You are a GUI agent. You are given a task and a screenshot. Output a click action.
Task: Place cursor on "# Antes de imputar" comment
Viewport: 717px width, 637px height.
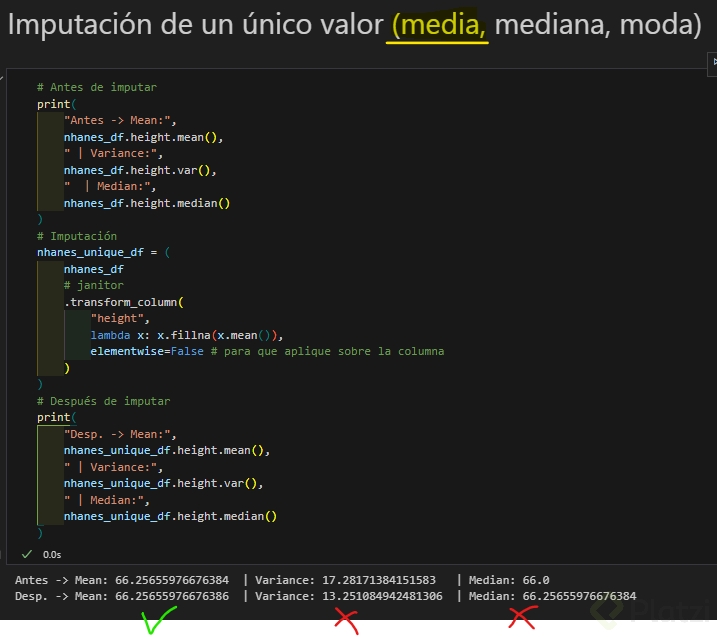[97, 87]
